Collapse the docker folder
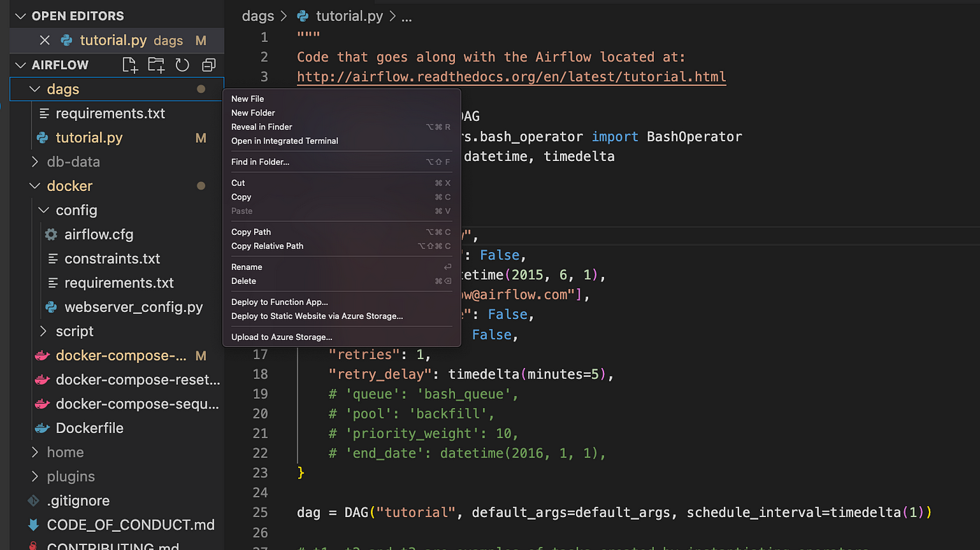Screen dimensions: 980x550 [34, 186]
